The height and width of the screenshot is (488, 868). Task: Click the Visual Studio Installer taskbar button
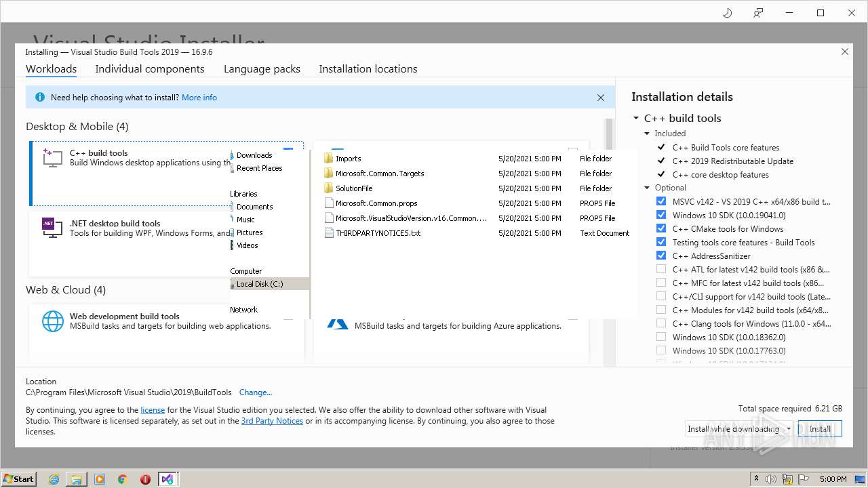click(x=167, y=479)
